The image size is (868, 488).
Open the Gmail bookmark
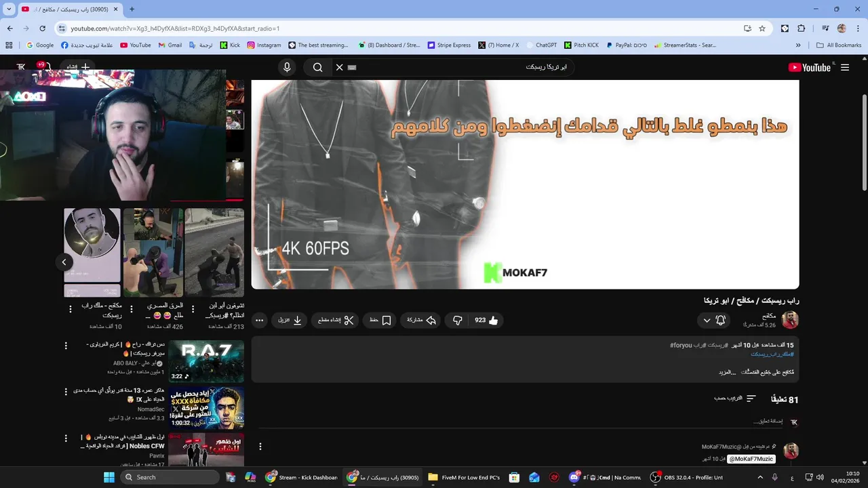point(170,45)
